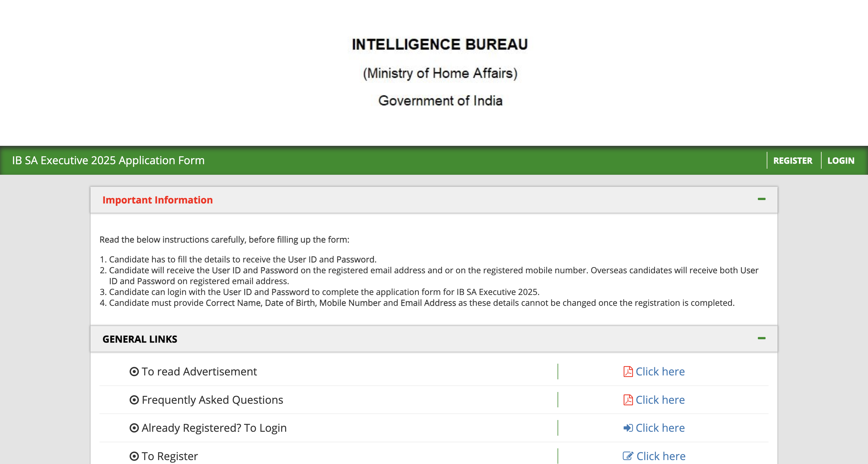The image size is (868, 464).
Task: Follow 'Click here' in the To Register row
Action: pos(661,456)
